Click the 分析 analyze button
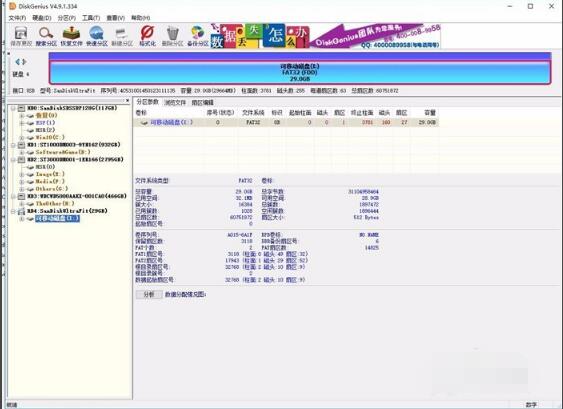Screen dimensions: 563x409 [149, 294]
